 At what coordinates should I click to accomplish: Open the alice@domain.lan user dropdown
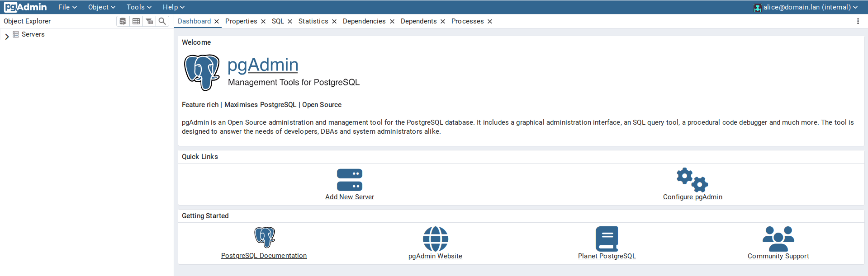[806, 7]
